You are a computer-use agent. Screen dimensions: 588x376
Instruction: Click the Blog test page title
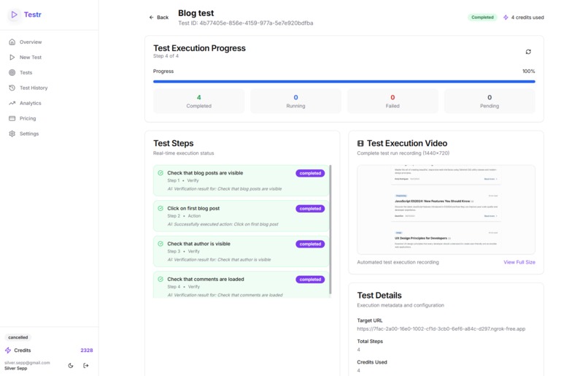(x=196, y=13)
